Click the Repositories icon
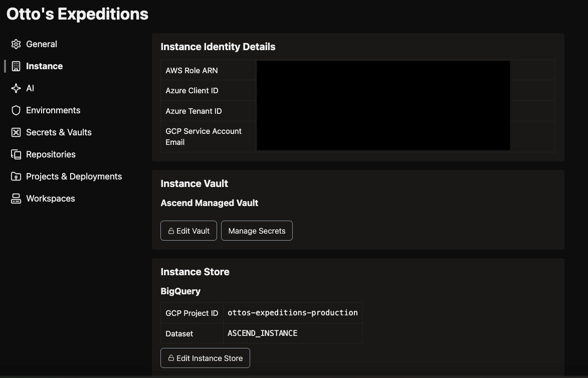 pyautogui.click(x=16, y=154)
